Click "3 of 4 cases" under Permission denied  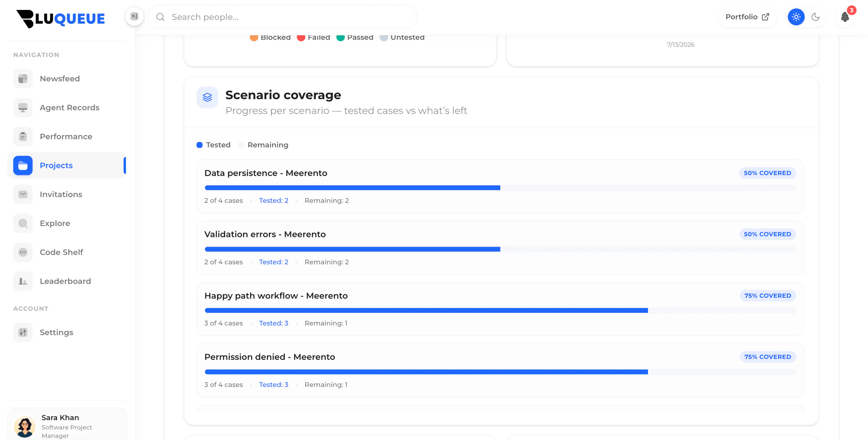pos(223,385)
